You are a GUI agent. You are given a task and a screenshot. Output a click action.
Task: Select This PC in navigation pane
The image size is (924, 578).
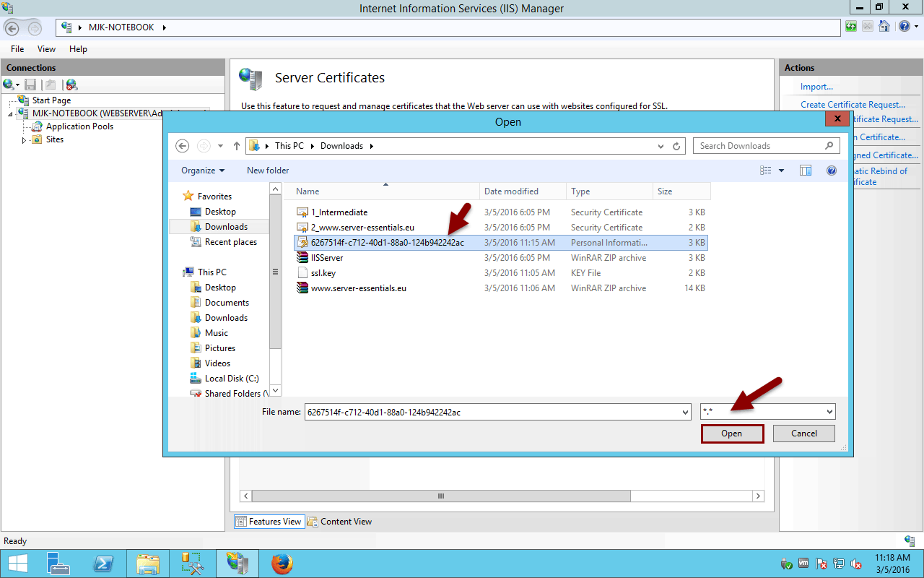click(212, 272)
